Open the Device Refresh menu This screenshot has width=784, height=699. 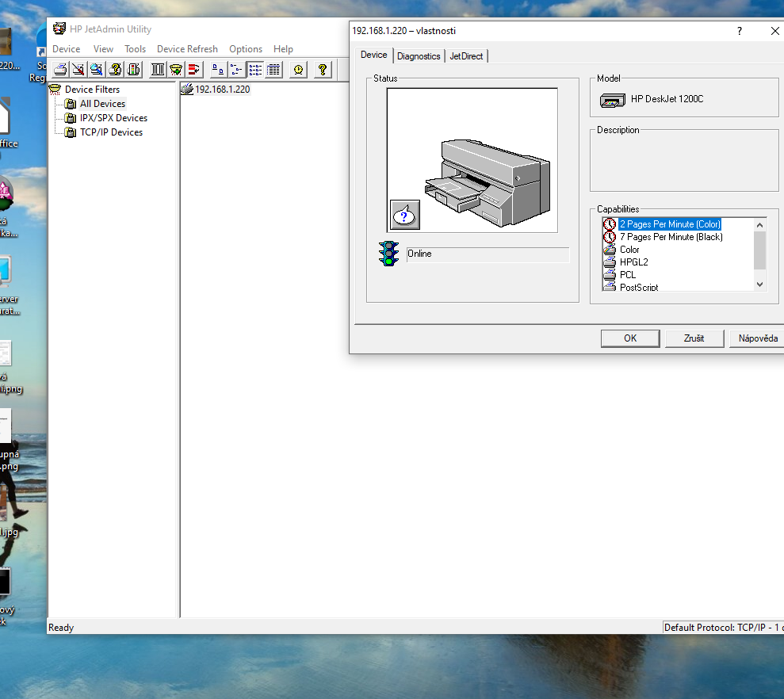tap(187, 49)
